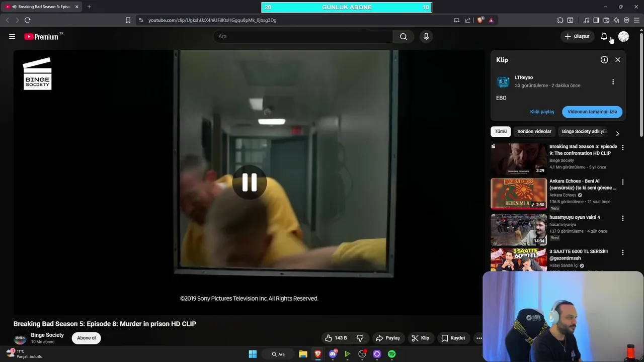
Task: Open husamyuyu oyun vakti 4 thumbnail
Action: pyautogui.click(x=519, y=230)
